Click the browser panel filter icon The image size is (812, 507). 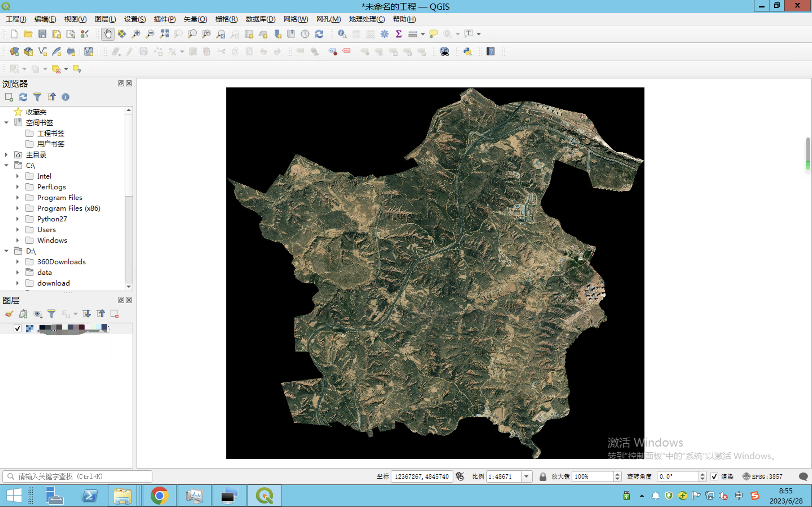click(x=37, y=97)
